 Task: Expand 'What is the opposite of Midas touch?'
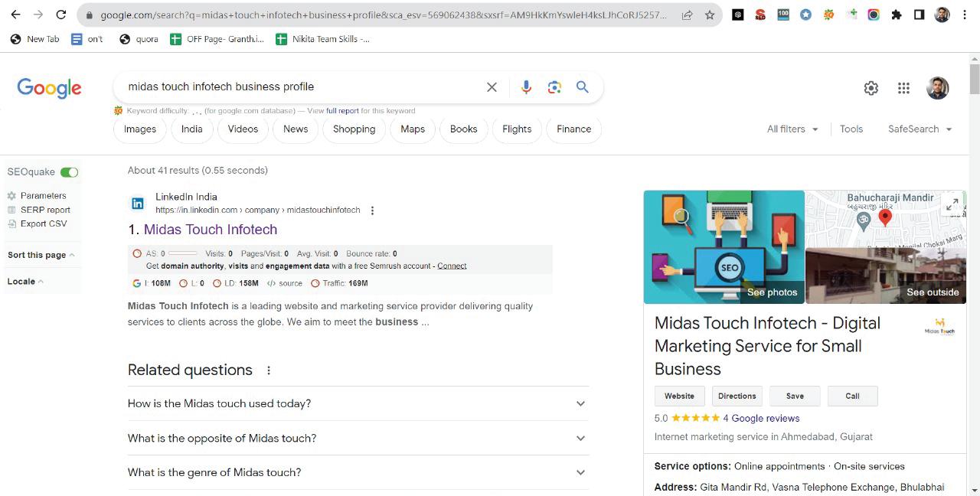point(358,438)
